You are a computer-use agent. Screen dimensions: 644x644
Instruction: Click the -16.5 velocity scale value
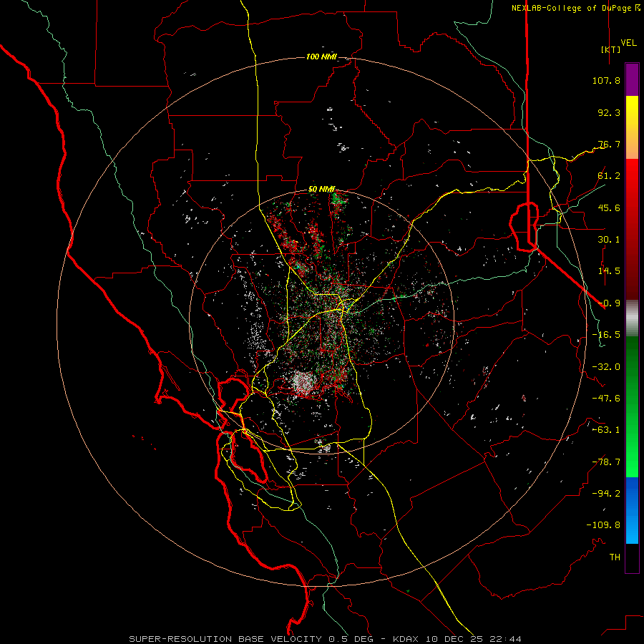(x=606, y=335)
